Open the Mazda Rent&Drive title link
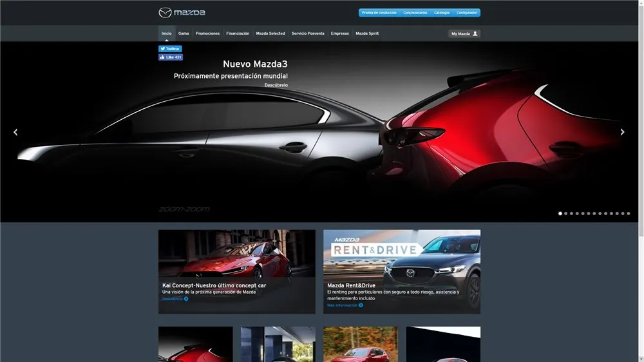The height and width of the screenshot is (362, 644). 351,285
